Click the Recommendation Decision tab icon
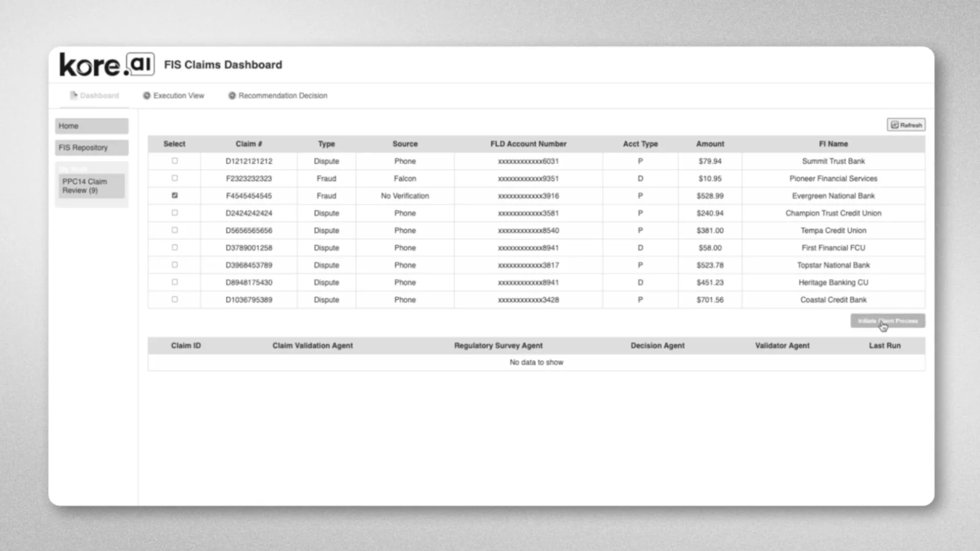The width and height of the screenshot is (980, 551). (x=232, y=96)
